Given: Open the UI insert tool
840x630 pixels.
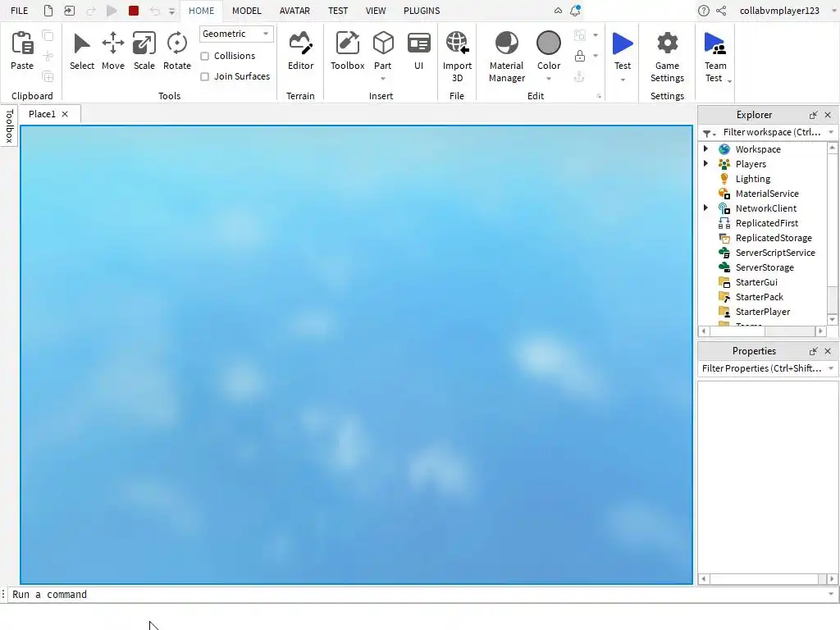Looking at the screenshot, I should coord(418,50).
